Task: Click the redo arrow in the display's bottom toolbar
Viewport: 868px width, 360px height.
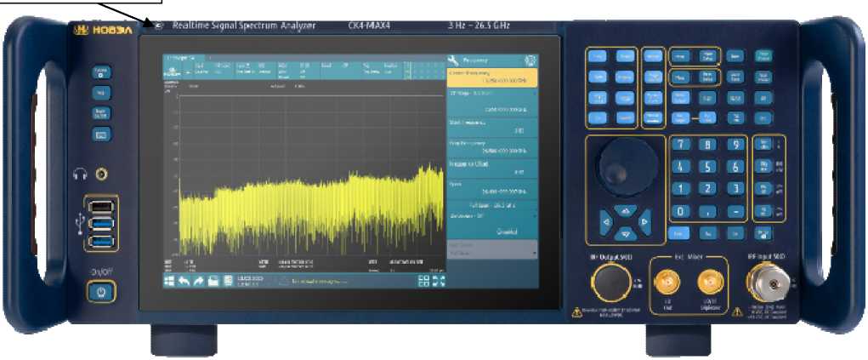Action: [199, 283]
